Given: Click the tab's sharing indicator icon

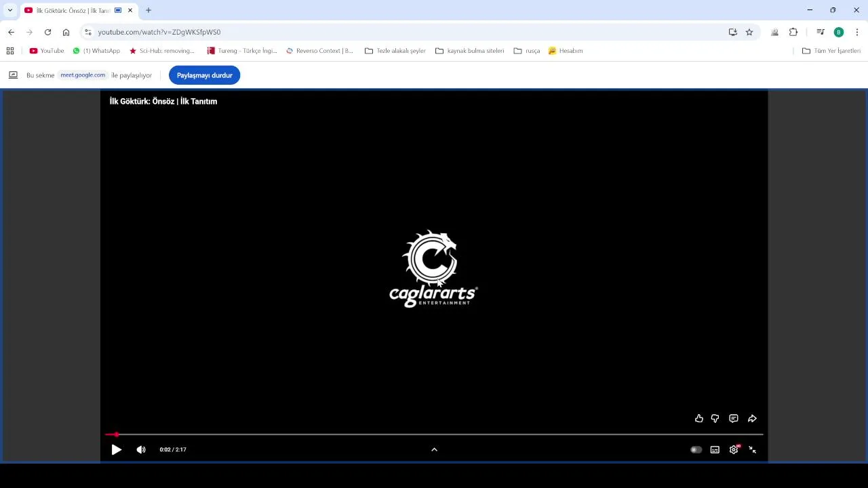Looking at the screenshot, I should coord(118,10).
